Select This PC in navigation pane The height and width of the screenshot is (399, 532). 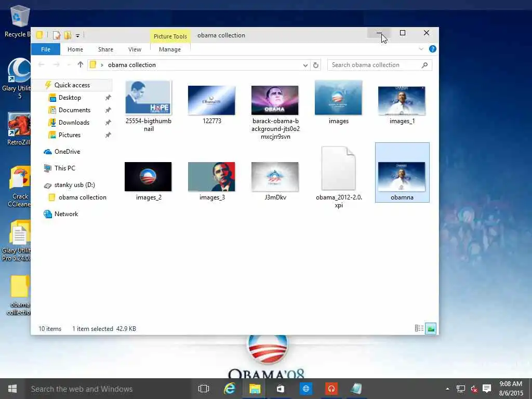coord(64,168)
